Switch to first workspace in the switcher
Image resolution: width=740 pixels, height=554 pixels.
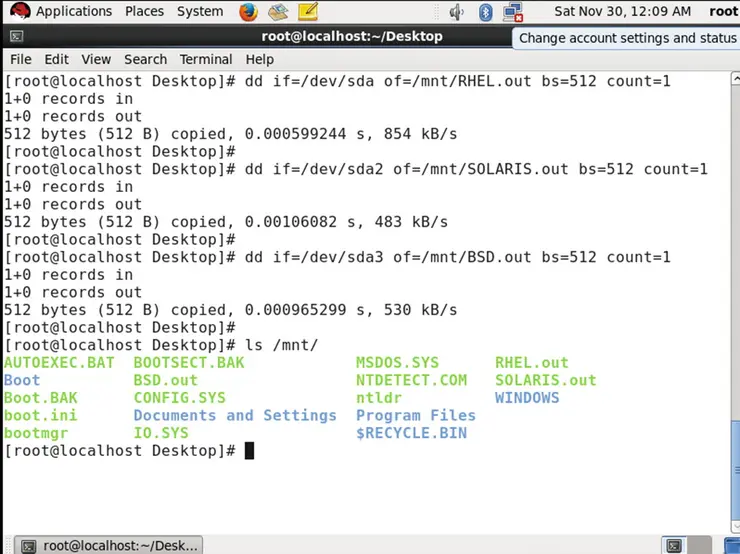click(675, 545)
